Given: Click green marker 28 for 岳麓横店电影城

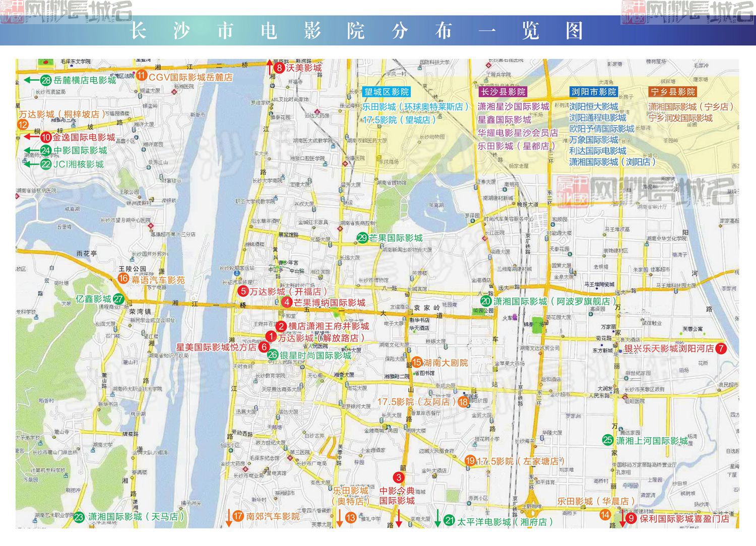Looking at the screenshot, I should 46,80.
